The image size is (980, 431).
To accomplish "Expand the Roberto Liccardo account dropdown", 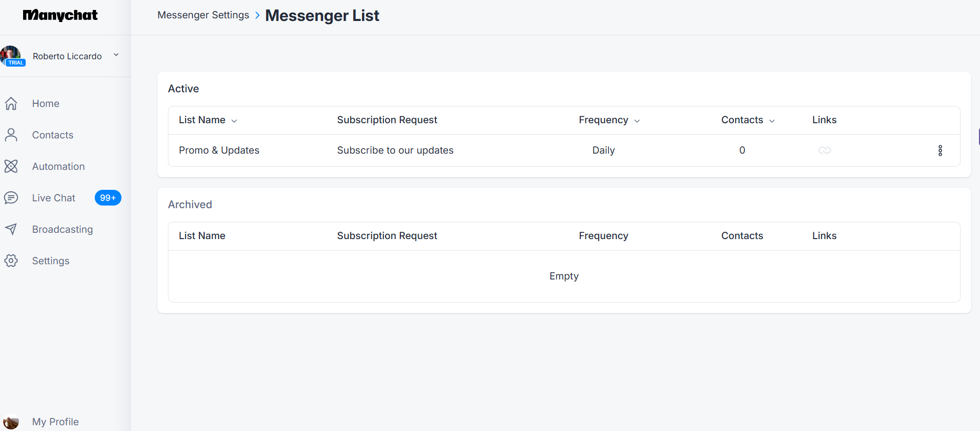I will click(116, 55).
